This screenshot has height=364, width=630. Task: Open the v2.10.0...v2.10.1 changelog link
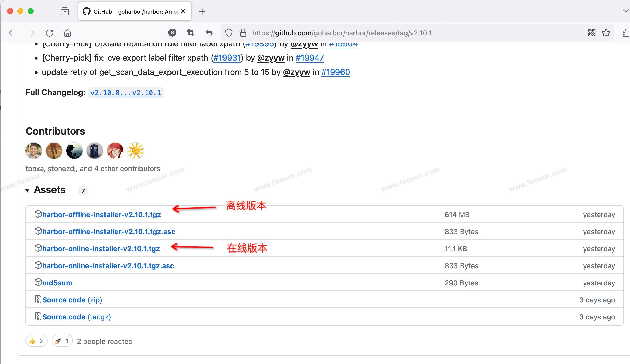(x=126, y=93)
